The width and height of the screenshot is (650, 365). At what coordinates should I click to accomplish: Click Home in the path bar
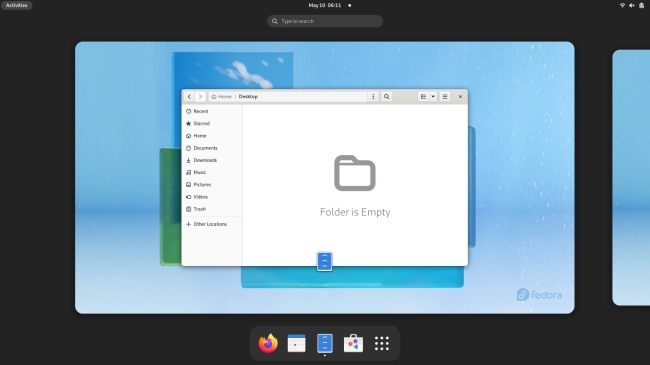[221, 97]
